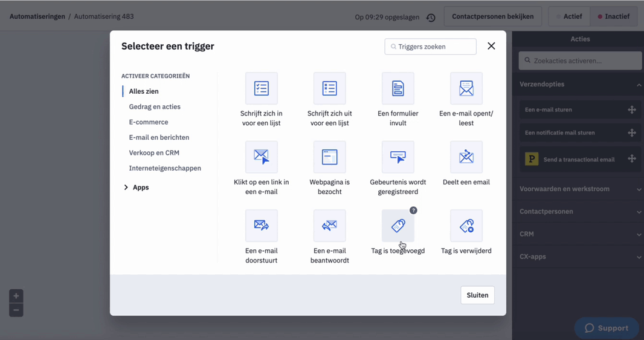Click the zoom in plus button
This screenshot has width=644, height=340.
point(16,296)
